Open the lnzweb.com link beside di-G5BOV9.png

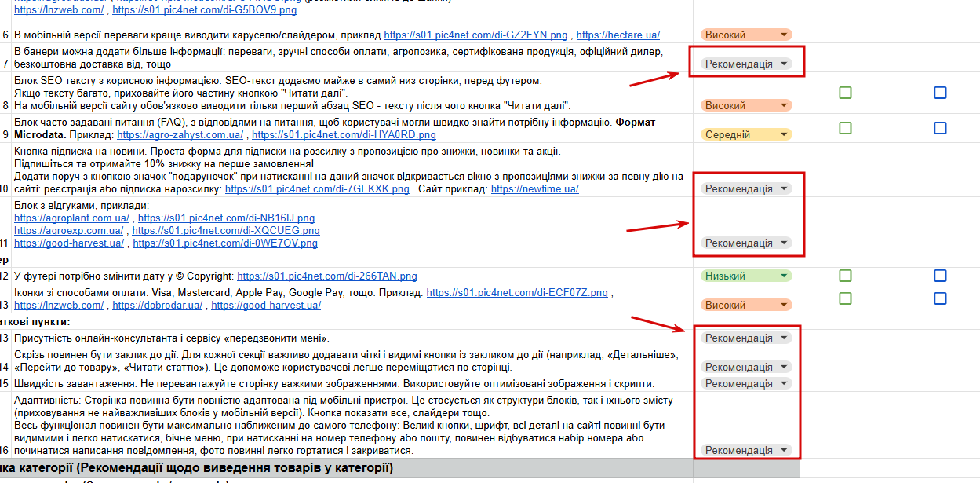tap(59, 11)
